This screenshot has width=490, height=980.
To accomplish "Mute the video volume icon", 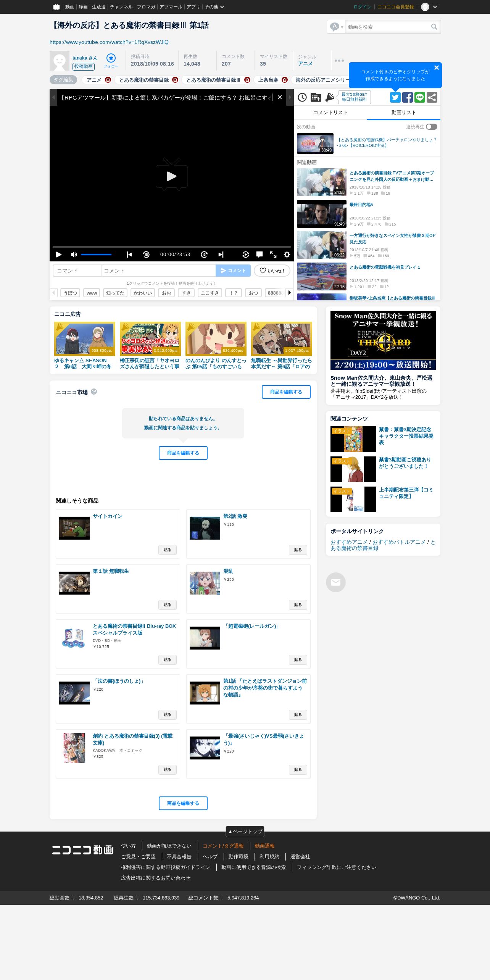I will click(x=74, y=255).
